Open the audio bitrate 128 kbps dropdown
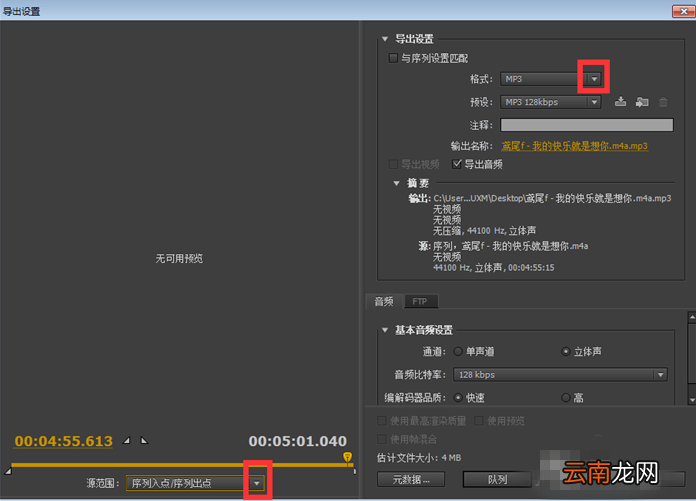Viewport: 696px width, 501px height. pos(560,375)
